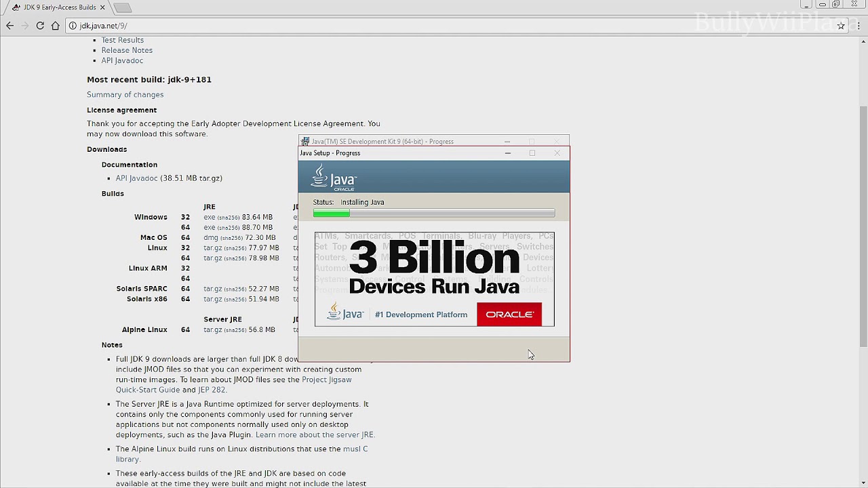The image size is (868, 488).
Task: Open the Summary of changes link
Action: (125, 95)
